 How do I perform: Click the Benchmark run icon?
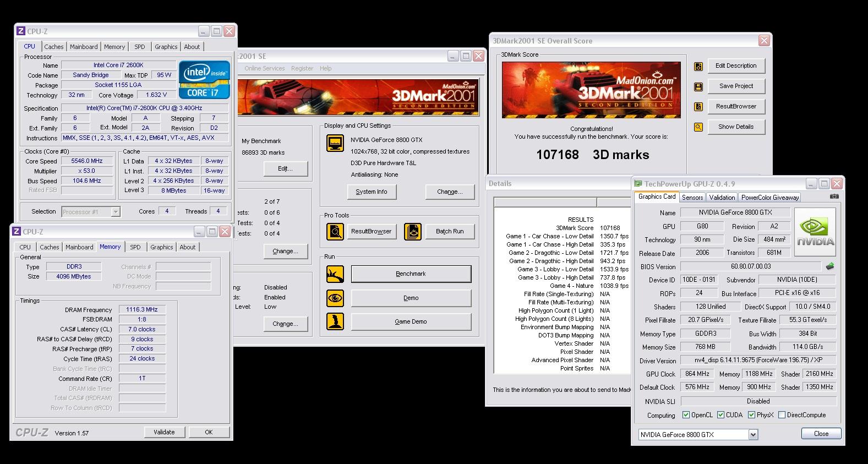coord(335,274)
